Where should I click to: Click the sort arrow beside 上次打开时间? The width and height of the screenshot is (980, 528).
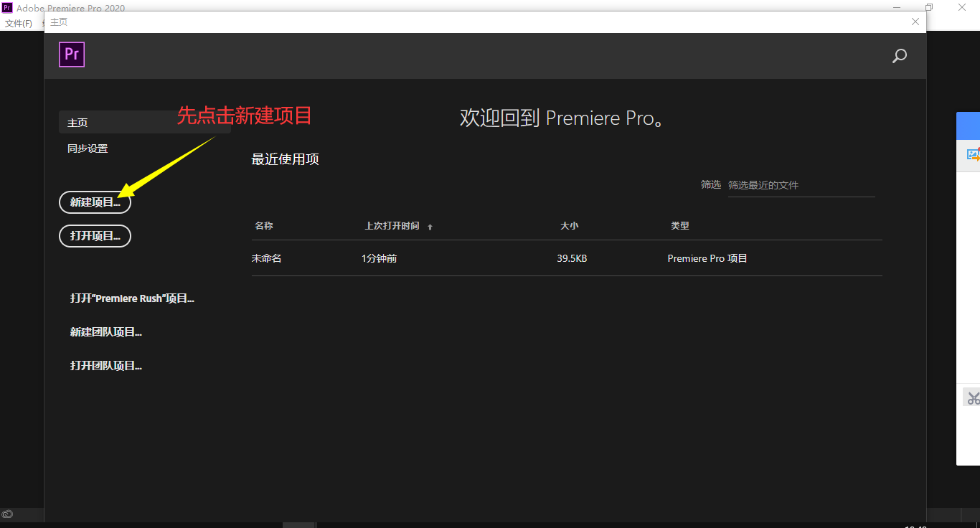tap(430, 227)
